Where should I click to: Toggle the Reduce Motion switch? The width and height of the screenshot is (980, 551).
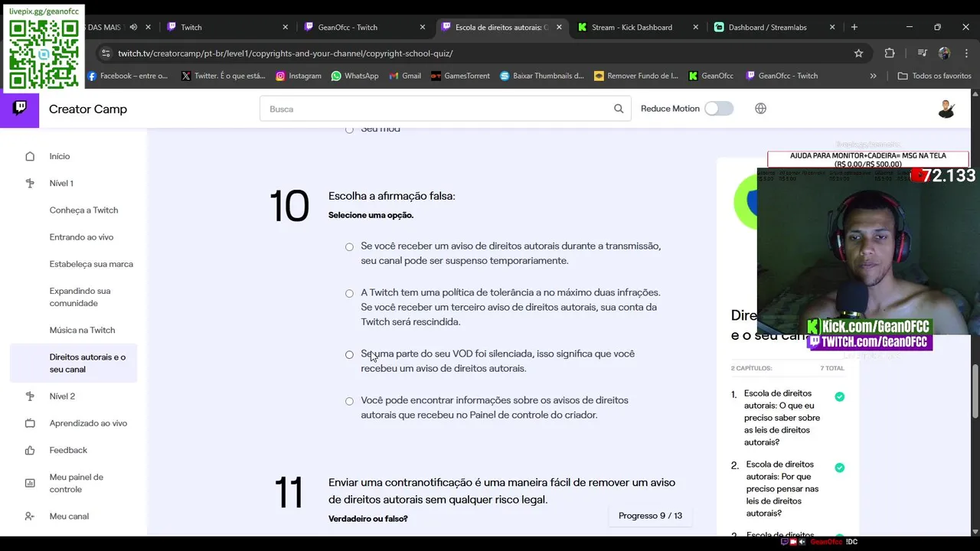719,109
